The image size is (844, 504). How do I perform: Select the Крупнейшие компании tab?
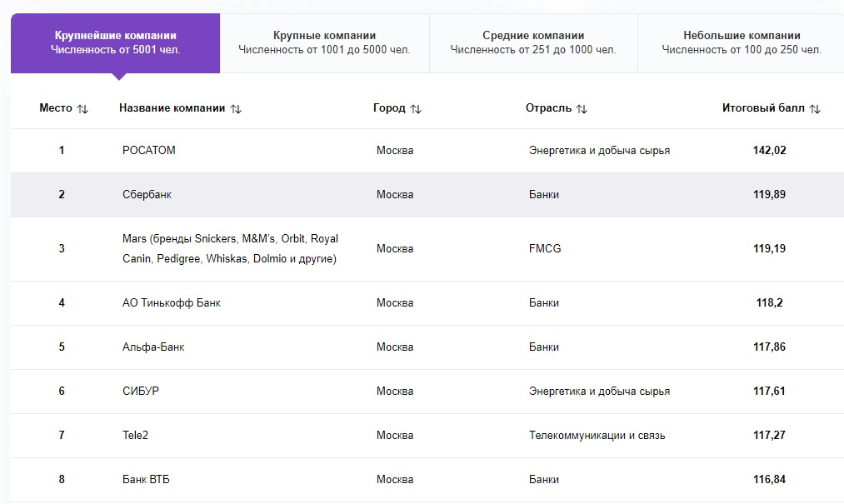[x=116, y=42]
